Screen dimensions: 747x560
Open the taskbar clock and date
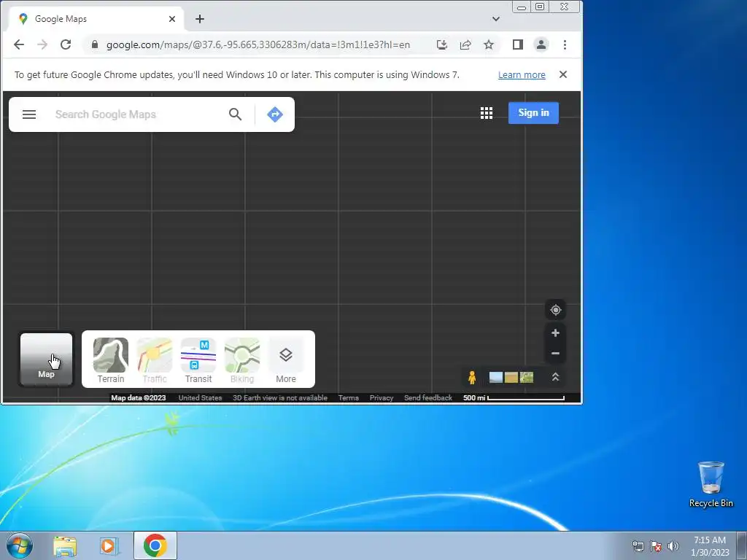point(710,546)
